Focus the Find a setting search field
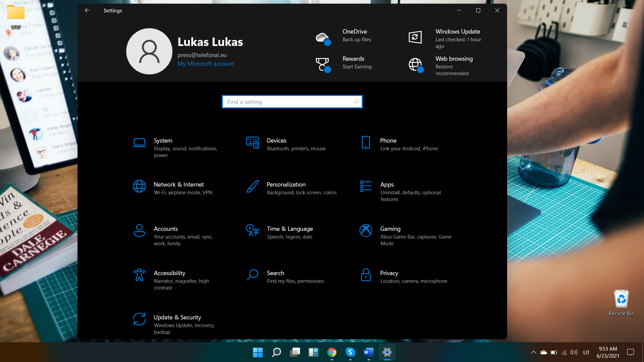This screenshot has width=644, height=362. pos(292,102)
